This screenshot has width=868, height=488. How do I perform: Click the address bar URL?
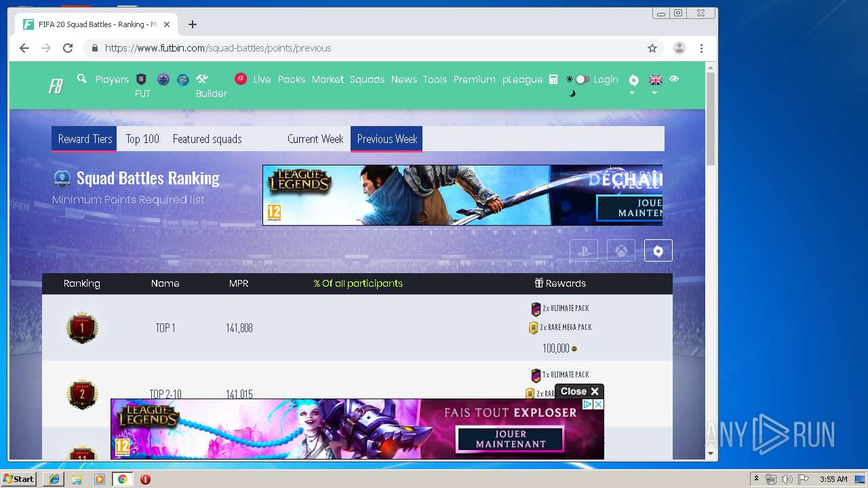(x=218, y=48)
